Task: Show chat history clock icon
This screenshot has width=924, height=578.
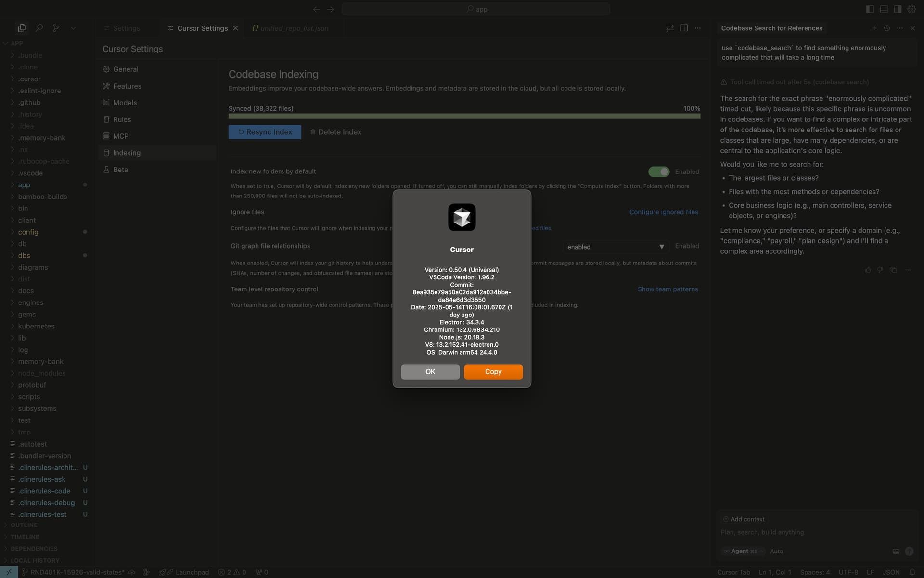Action: (x=887, y=28)
